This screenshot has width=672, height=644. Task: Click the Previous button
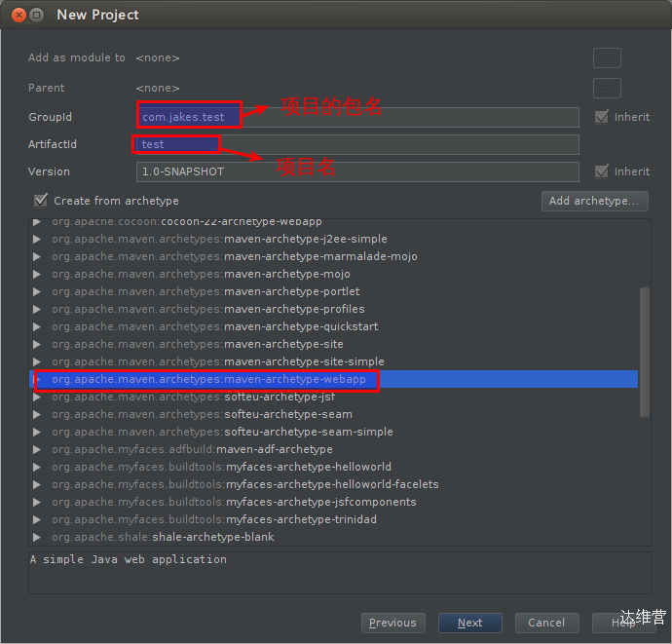coord(393,623)
